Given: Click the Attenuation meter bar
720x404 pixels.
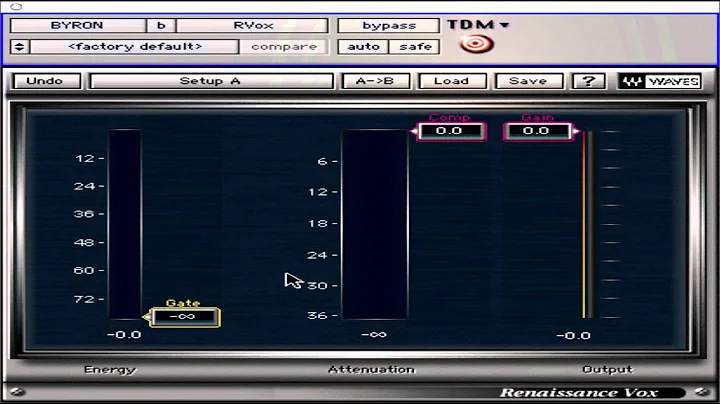Looking at the screenshot, I should pyautogui.click(x=375, y=224).
